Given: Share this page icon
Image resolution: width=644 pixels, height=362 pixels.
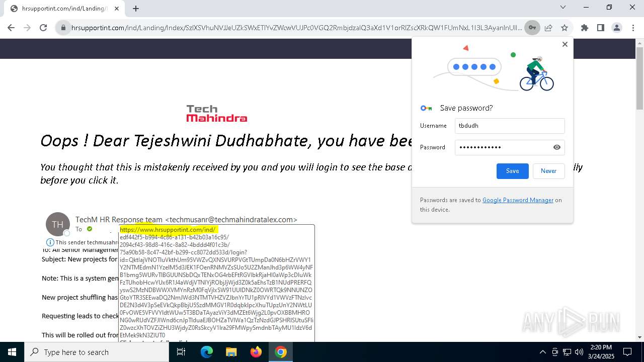Looking at the screenshot, I should click(x=548, y=28).
